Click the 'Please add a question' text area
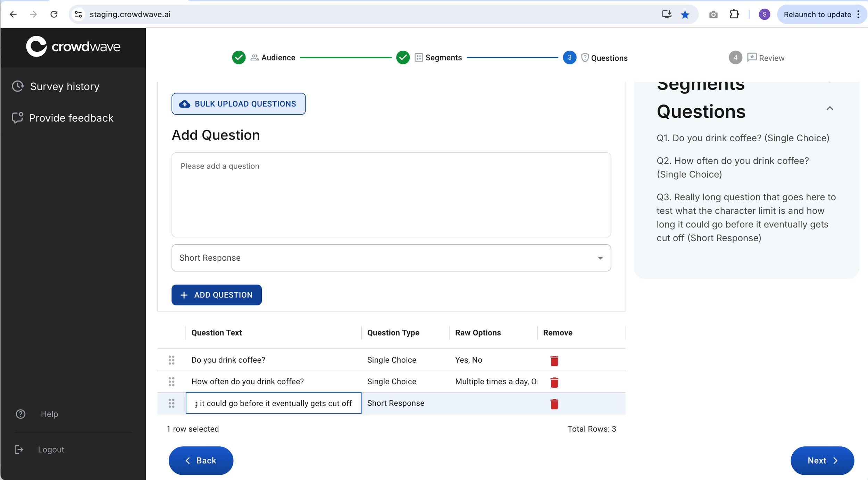 [391, 194]
